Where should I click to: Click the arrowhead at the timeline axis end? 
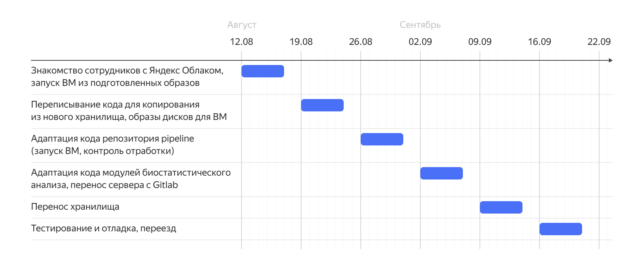pos(611,60)
